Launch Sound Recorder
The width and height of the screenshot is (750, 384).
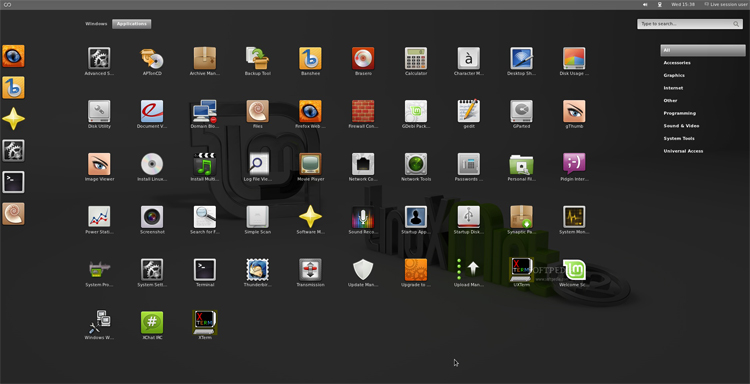click(x=363, y=217)
